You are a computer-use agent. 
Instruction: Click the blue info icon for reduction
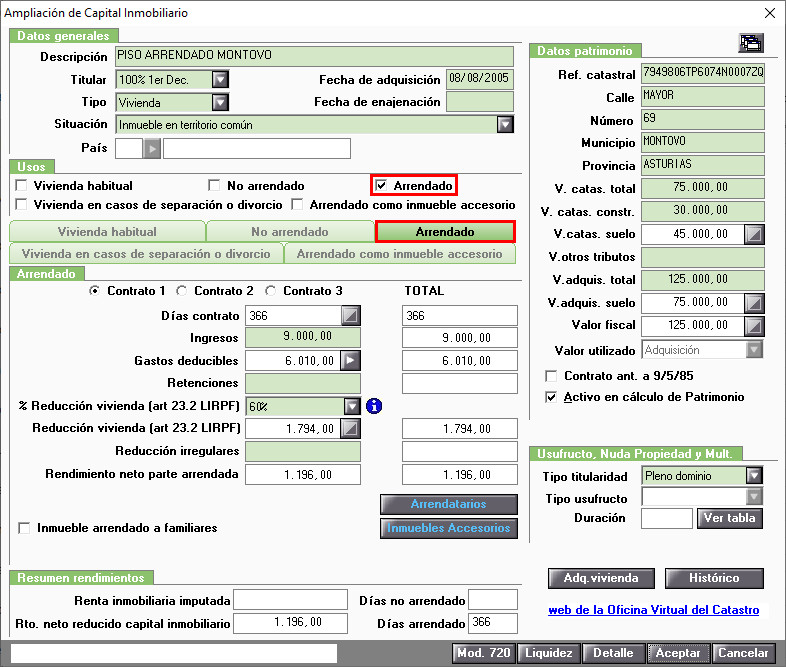pos(374,406)
